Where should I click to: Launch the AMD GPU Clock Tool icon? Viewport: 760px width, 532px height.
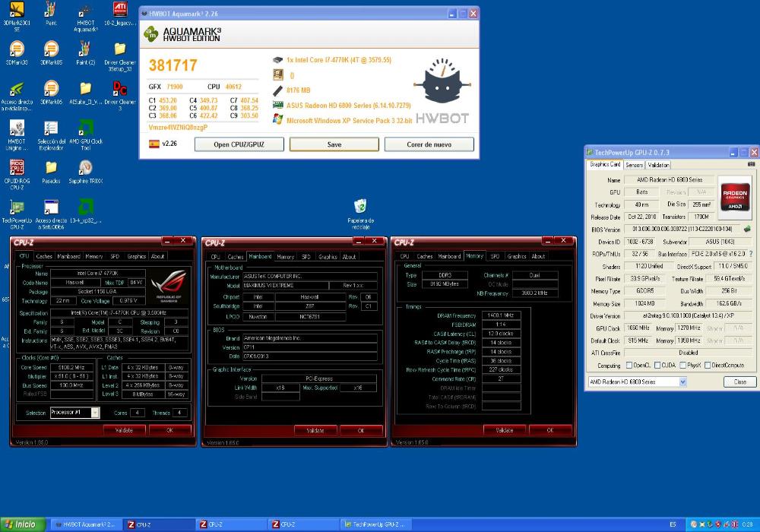86,135
